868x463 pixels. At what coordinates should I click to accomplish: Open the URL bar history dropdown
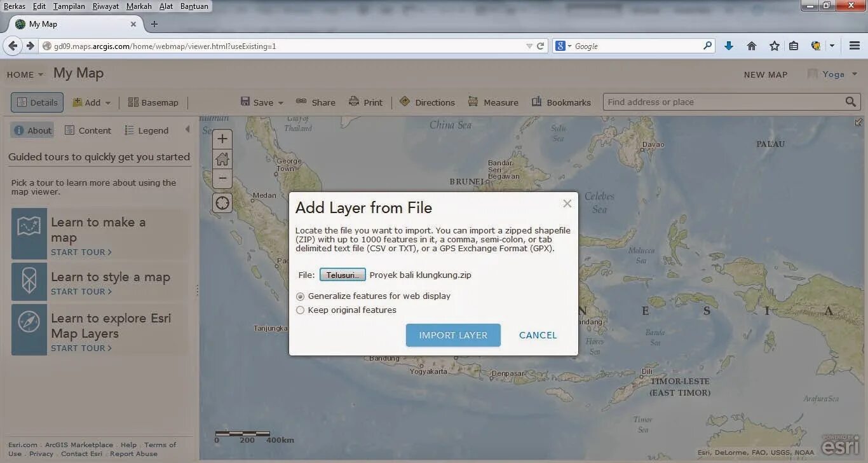click(x=529, y=46)
